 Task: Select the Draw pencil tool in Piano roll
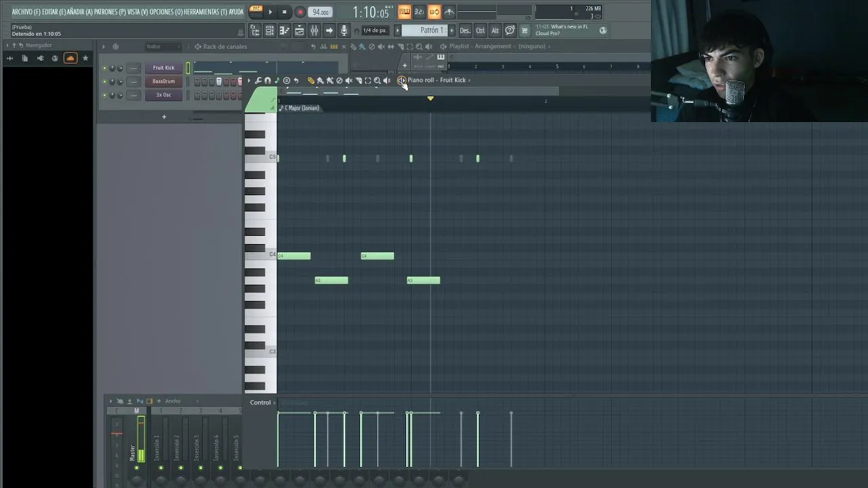[311, 80]
